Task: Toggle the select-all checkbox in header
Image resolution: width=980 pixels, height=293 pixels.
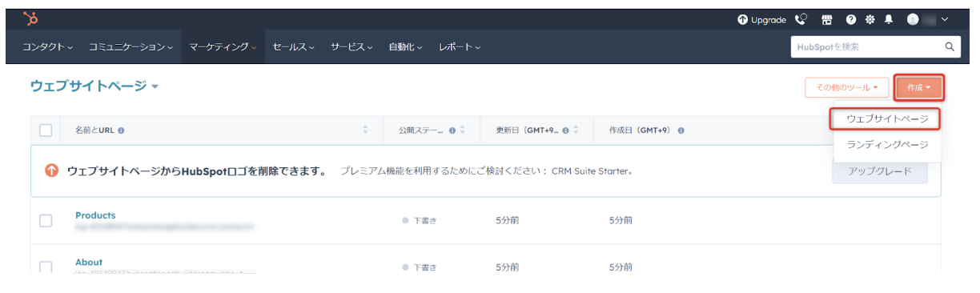Action: click(46, 130)
